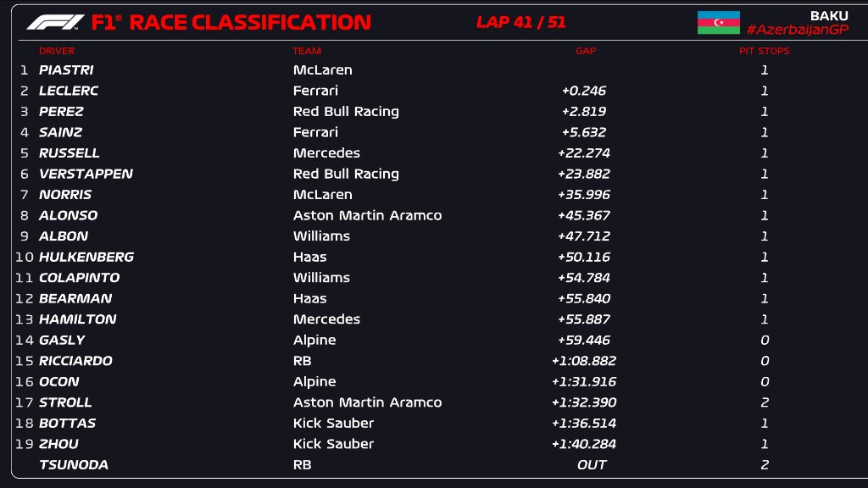The image size is (868, 488).
Task: Sort by GAP column header
Action: pyautogui.click(x=586, y=51)
